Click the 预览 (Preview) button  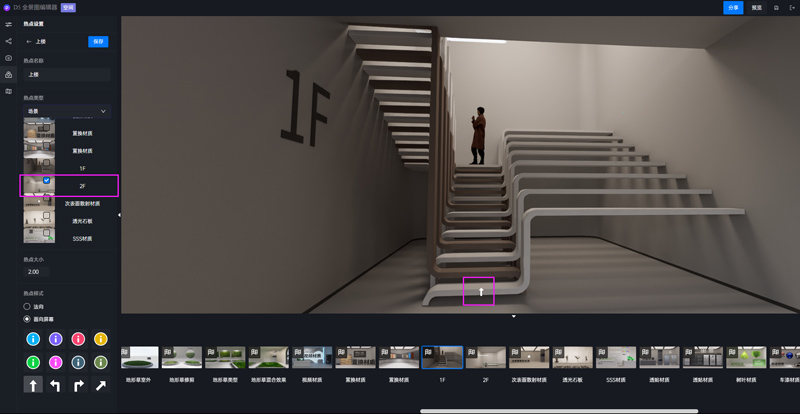[x=757, y=7]
